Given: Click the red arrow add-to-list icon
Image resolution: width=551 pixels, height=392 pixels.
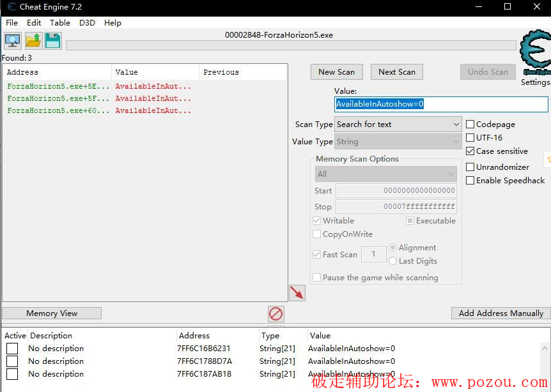Looking at the screenshot, I should pos(297,293).
